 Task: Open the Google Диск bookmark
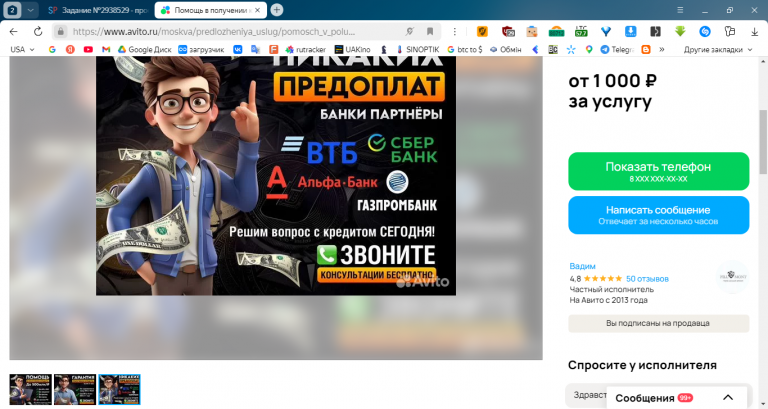[144, 49]
